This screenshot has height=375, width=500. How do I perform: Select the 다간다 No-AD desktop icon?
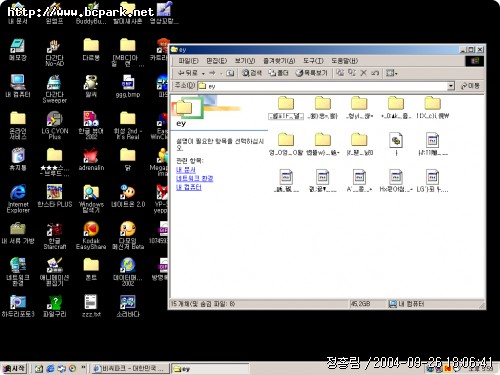click(x=55, y=52)
